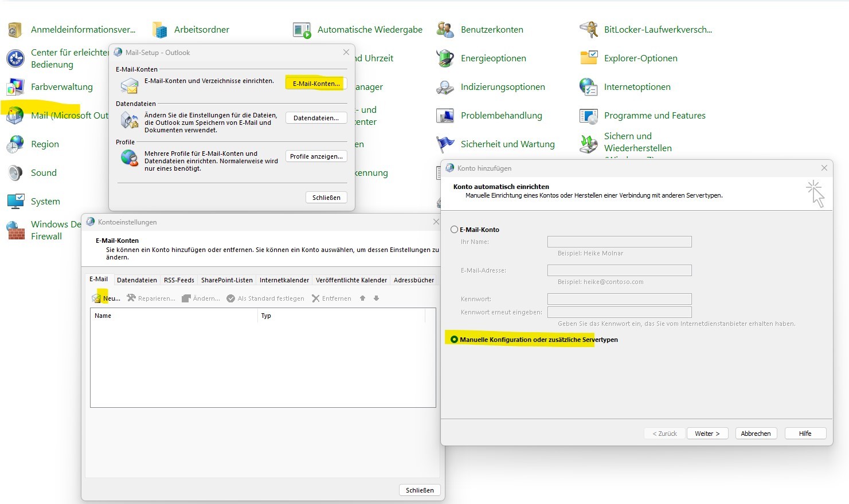Click the Ihr Name input field
Image resolution: width=849 pixels, height=504 pixels.
tap(619, 241)
